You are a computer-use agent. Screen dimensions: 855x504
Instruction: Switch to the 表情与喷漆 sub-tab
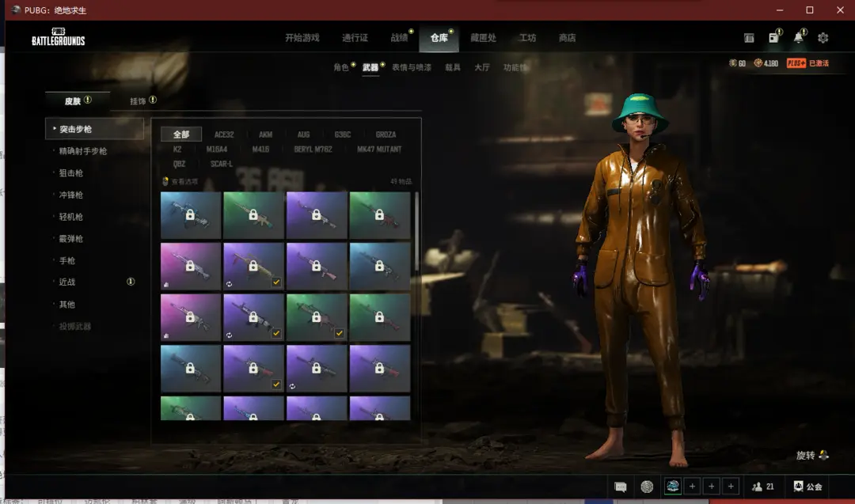pyautogui.click(x=412, y=67)
